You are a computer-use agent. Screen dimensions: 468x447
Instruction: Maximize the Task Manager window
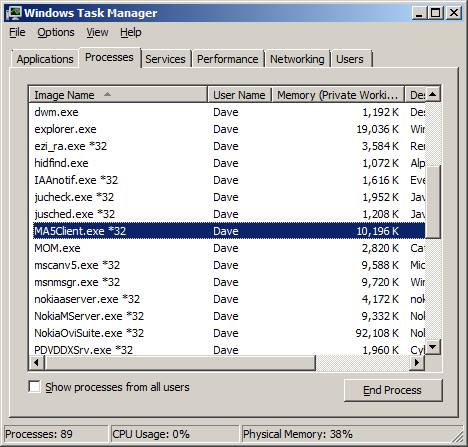pyautogui.click(x=436, y=13)
